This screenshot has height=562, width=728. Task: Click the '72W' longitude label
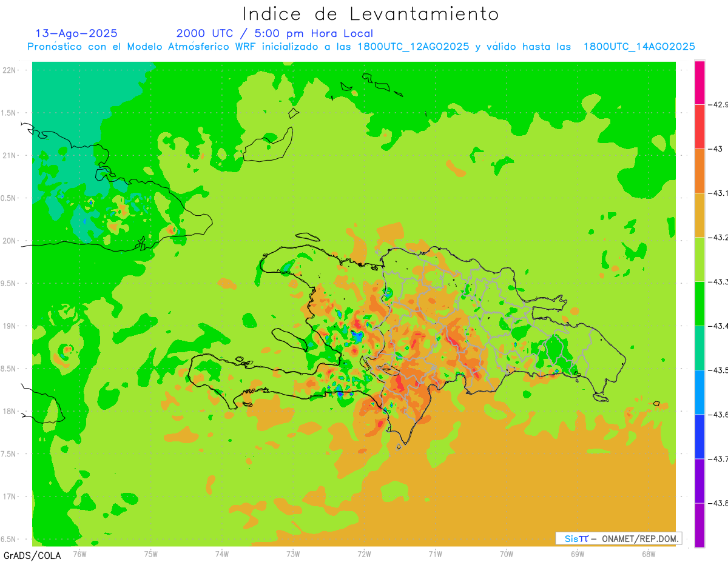click(364, 554)
